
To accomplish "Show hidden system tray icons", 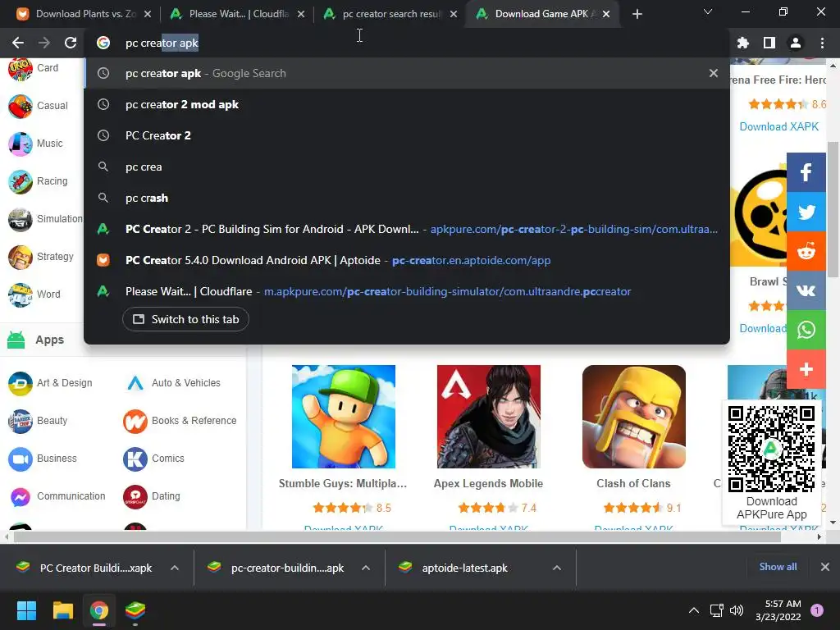I will pos(694,610).
